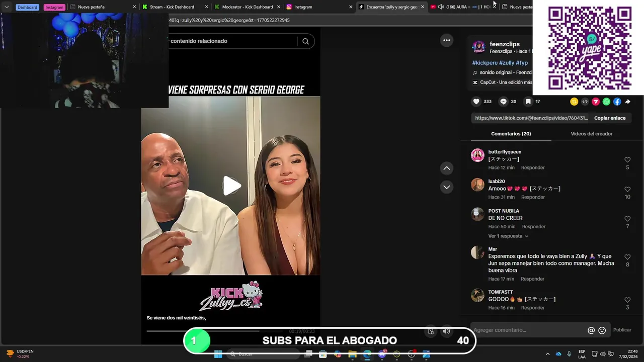This screenshot has width=644, height=362.
Task: Open Microsoft Store from the taskbar
Action: point(323,354)
